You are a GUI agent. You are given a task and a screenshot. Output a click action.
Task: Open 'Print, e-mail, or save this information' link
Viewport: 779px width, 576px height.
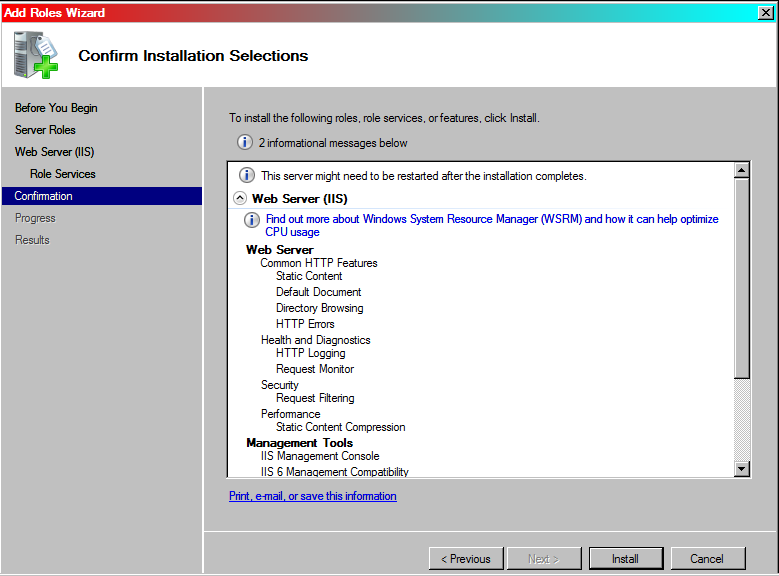click(312, 496)
